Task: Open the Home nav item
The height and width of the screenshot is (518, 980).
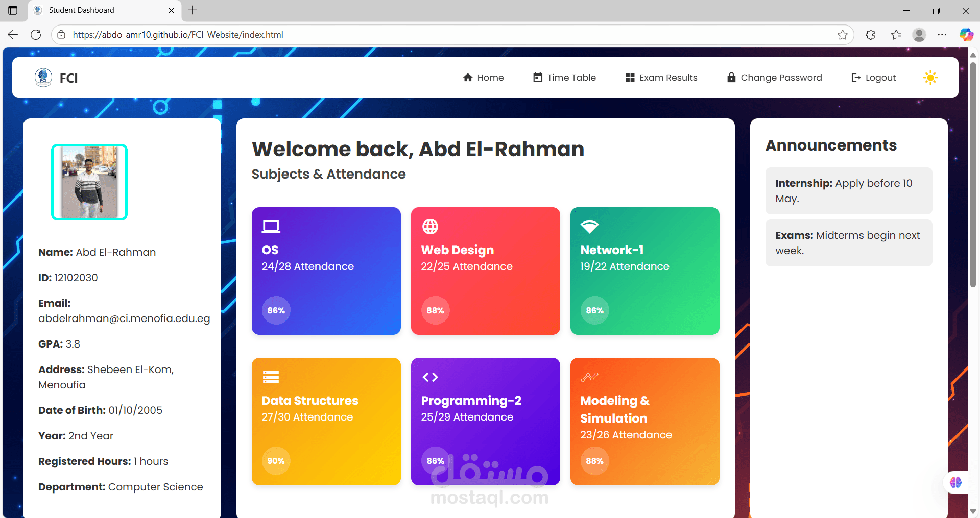Action: (x=483, y=78)
